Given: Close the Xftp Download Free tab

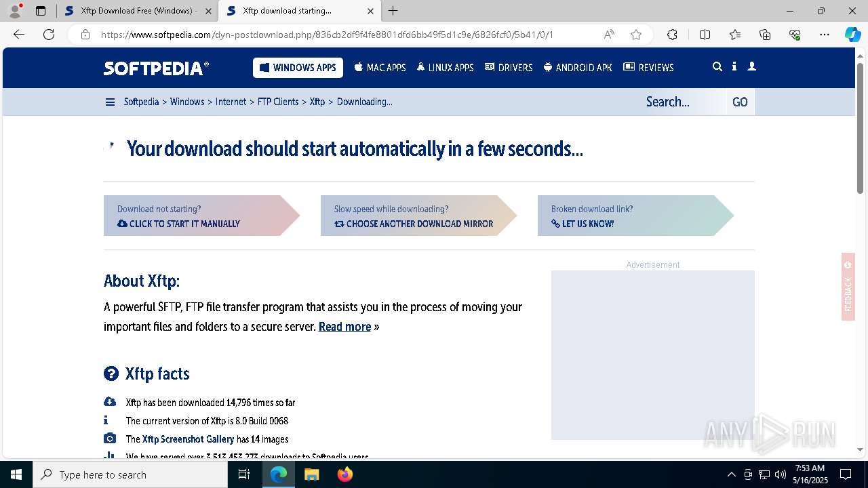Looking at the screenshot, I should (x=208, y=11).
